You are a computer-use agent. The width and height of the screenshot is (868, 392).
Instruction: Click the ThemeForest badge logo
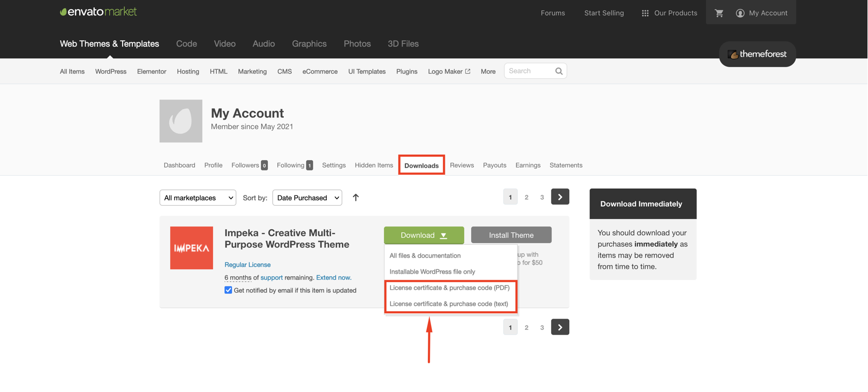pyautogui.click(x=757, y=54)
